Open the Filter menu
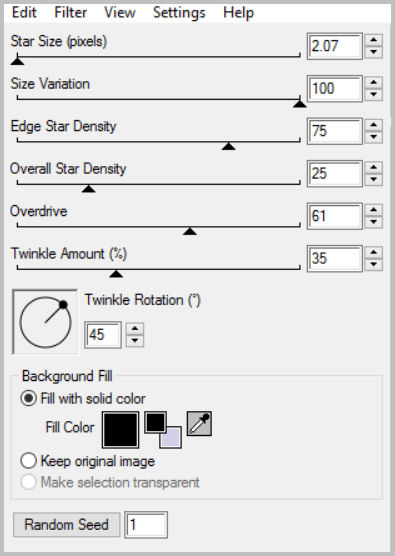The width and height of the screenshot is (395, 556). (x=71, y=13)
